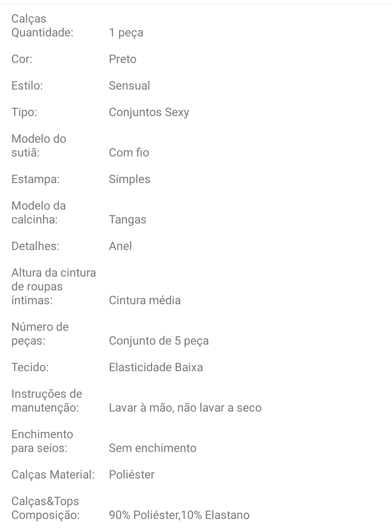Select the "Cintura média" waist height value
This screenshot has height=532, width=392.
tap(145, 300)
